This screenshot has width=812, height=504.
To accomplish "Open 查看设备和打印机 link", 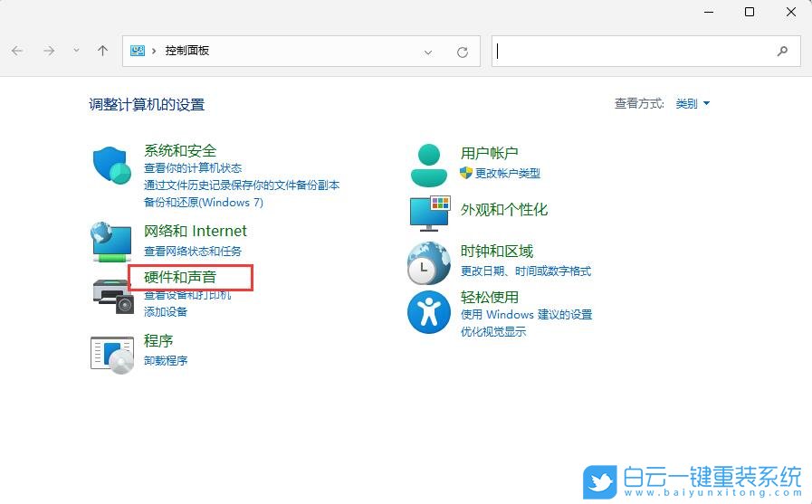I will click(x=187, y=295).
